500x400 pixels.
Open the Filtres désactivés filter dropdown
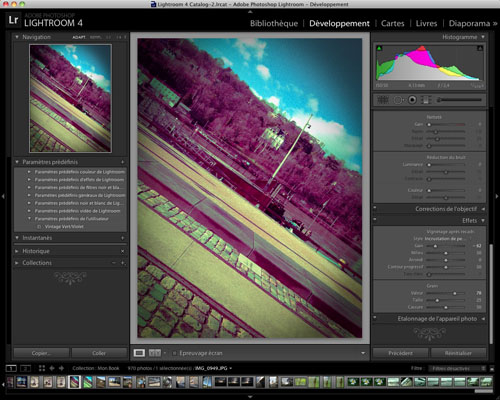pos(457,369)
